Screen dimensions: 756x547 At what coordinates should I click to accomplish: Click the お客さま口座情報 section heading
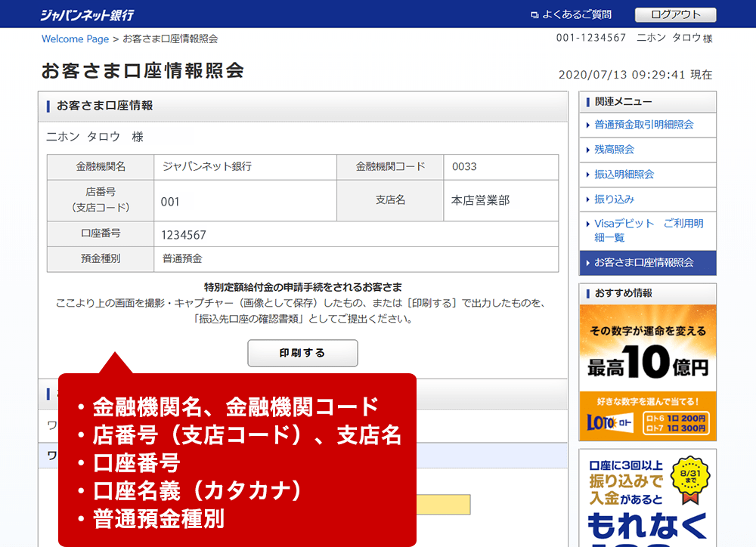coord(104,106)
